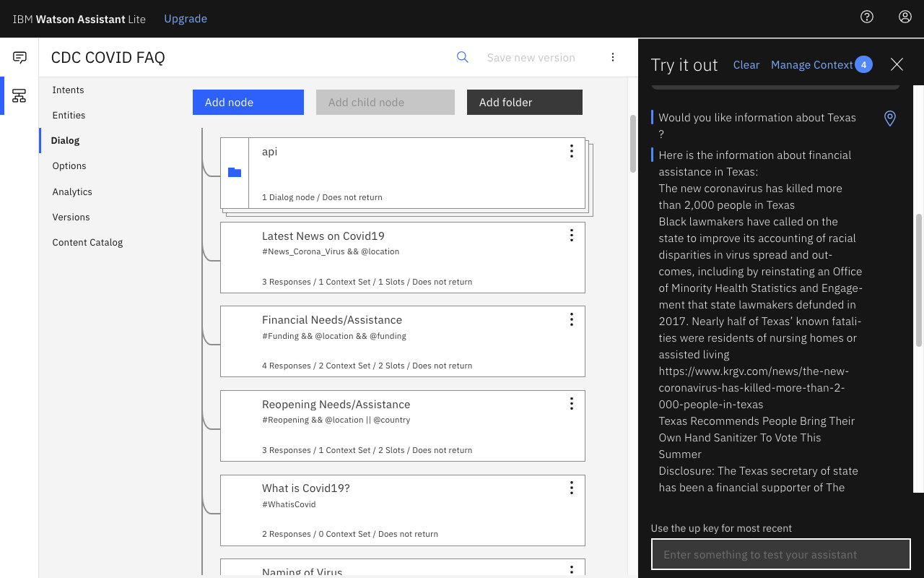Go to the Analytics section
This screenshot has height=578, width=924.
tap(72, 191)
